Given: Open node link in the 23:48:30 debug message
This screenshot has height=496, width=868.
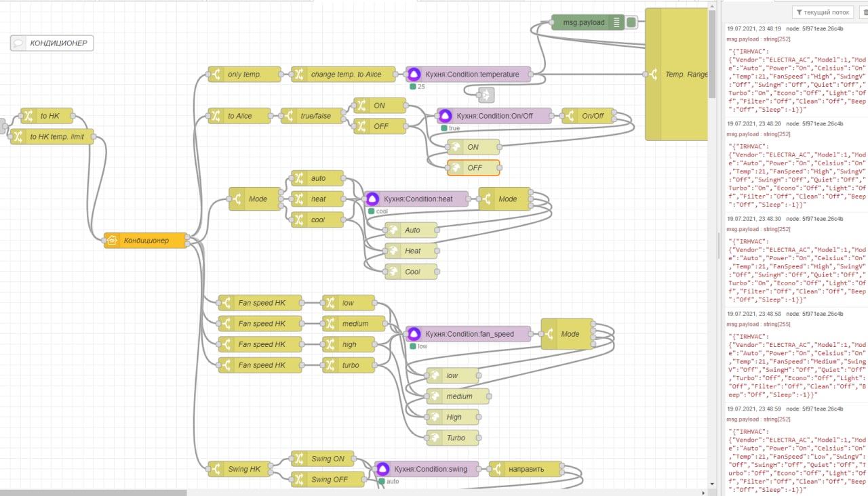Looking at the screenshot, I should point(814,219).
